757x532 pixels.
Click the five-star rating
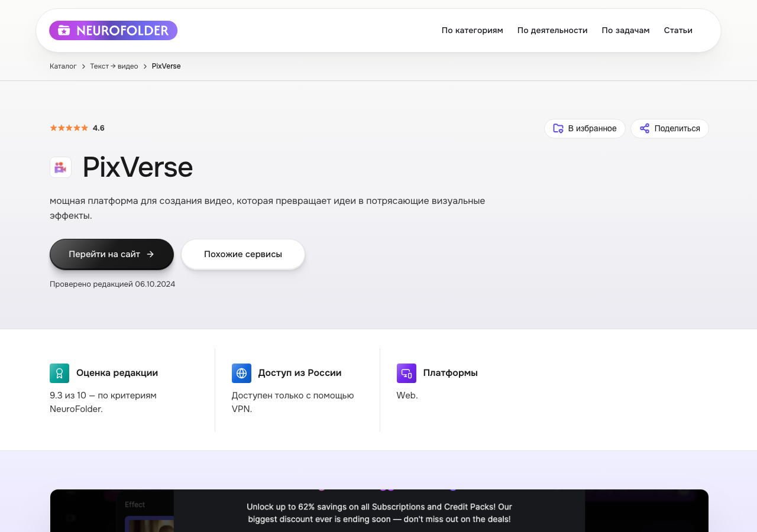click(x=69, y=128)
